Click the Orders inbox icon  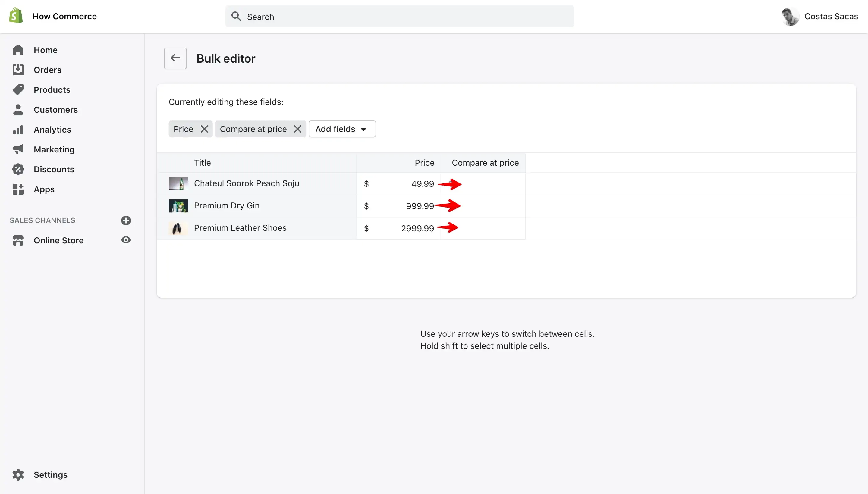pos(18,70)
